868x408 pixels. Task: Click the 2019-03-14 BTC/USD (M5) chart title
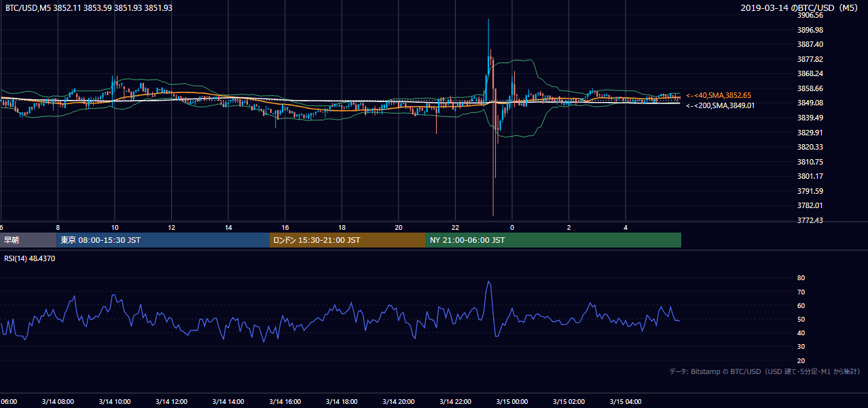tap(801, 7)
